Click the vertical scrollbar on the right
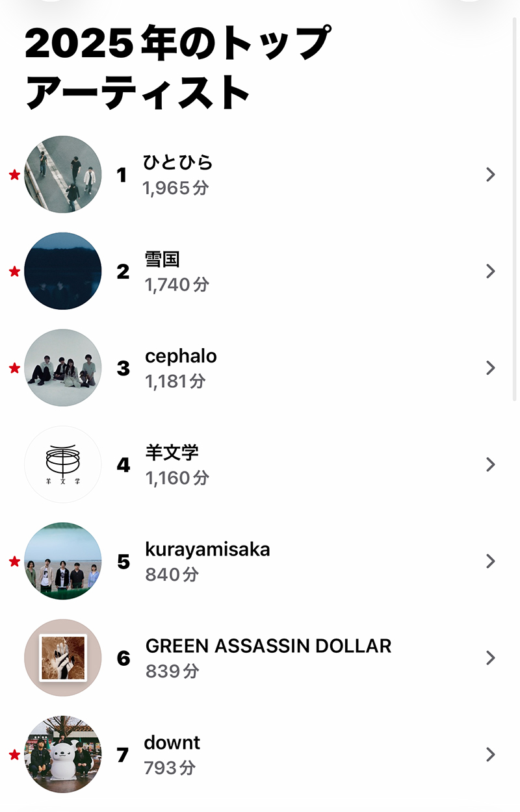The image size is (520, 812). (515, 208)
